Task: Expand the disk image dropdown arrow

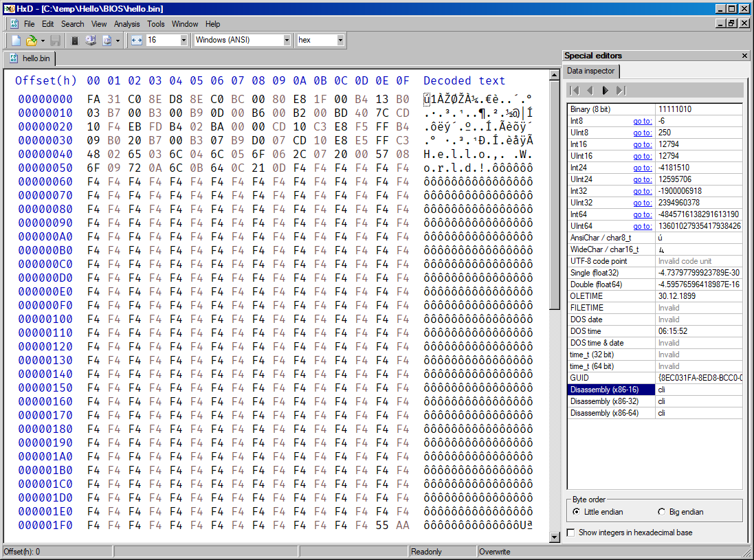Action: (x=118, y=41)
